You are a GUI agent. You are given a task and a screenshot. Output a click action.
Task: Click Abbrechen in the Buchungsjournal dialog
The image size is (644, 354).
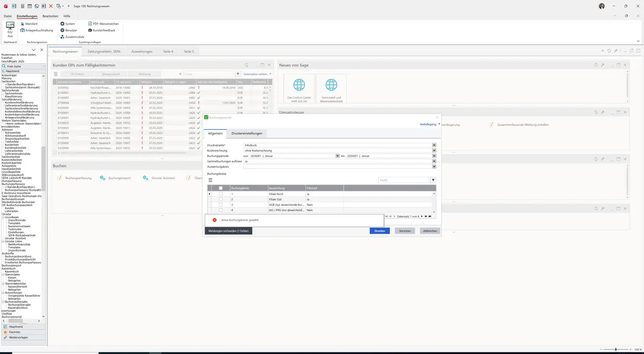pos(430,231)
